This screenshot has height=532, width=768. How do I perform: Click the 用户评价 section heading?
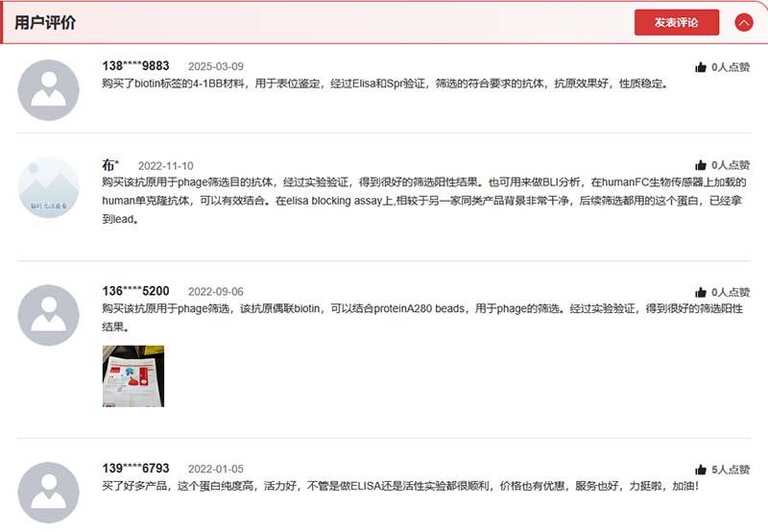[x=45, y=22]
